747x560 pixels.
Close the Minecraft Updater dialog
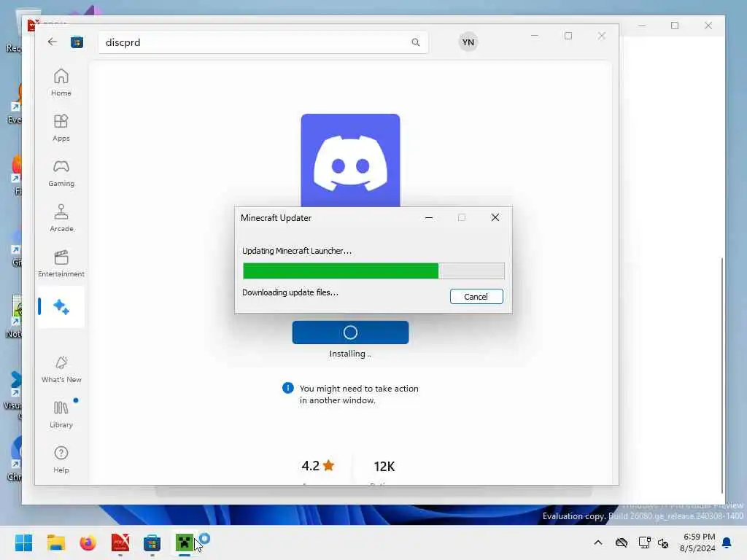tap(495, 217)
